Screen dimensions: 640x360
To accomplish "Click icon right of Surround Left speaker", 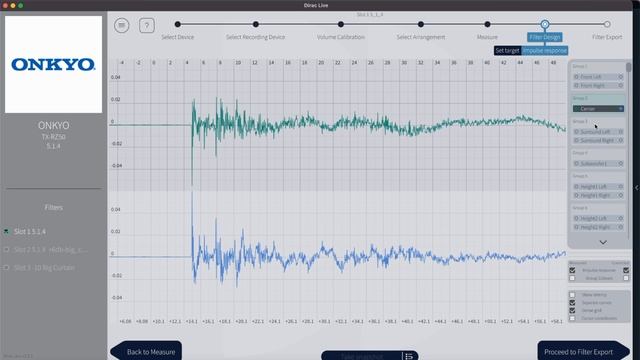I will coord(620,131).
